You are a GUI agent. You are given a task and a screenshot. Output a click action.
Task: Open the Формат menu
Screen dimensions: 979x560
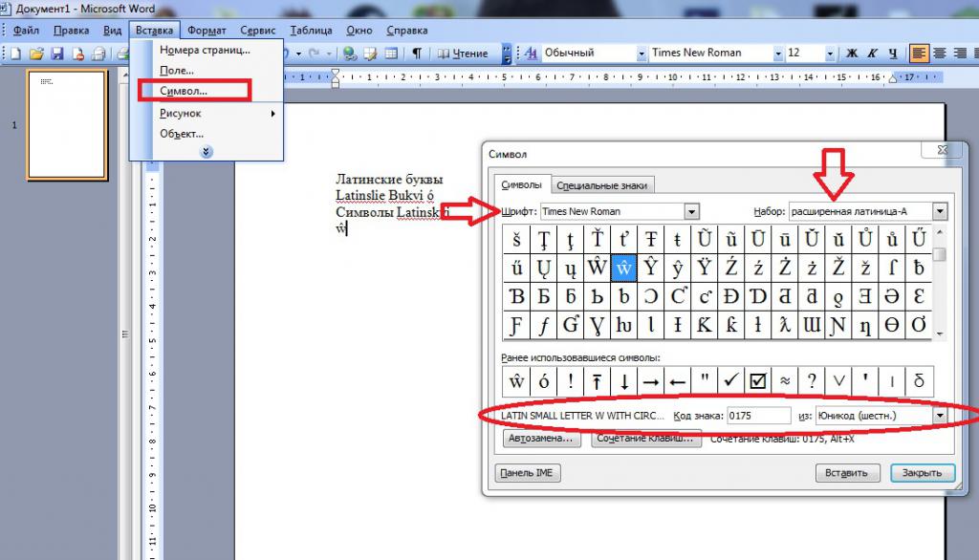(207, 30)
